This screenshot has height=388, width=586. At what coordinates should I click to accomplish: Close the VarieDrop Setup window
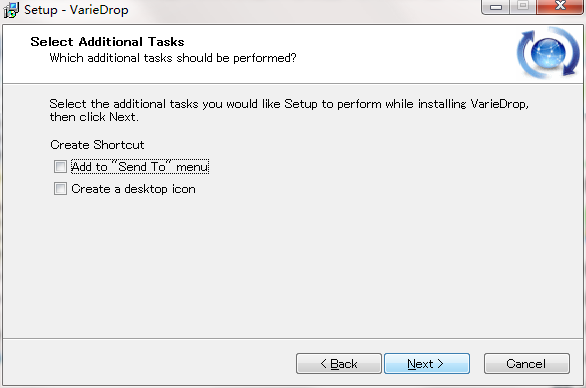point(560,6)
